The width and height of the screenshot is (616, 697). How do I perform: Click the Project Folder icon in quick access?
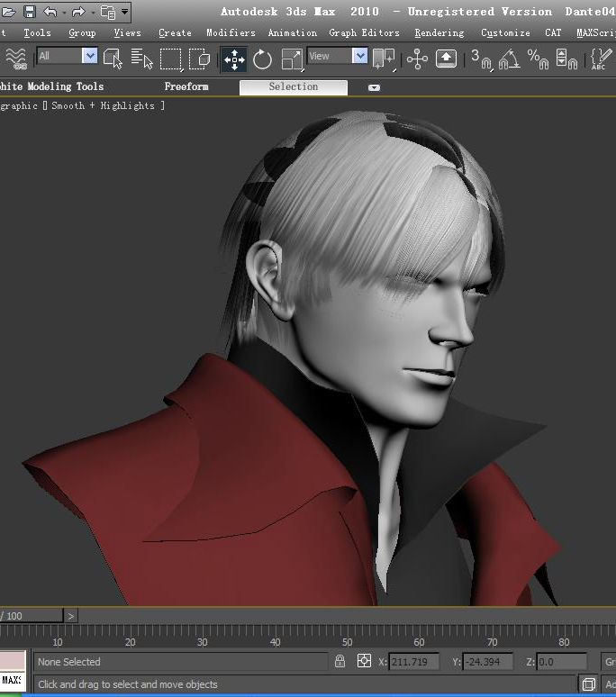coord(108,12)
